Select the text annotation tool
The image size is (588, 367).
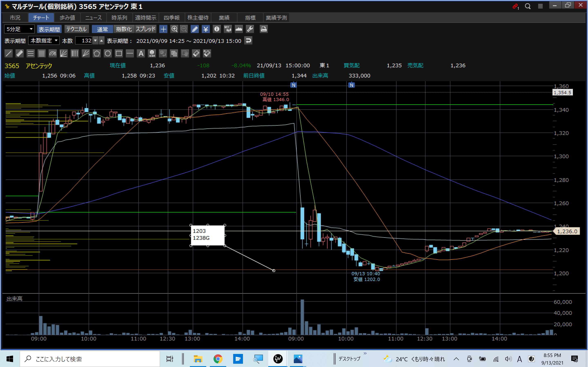pos(141,53)
